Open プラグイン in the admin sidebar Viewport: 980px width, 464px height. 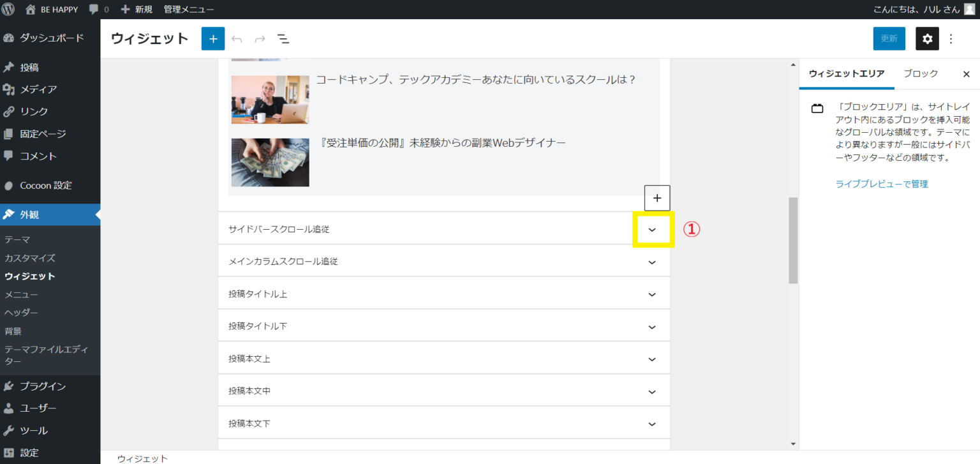[42, 386]
